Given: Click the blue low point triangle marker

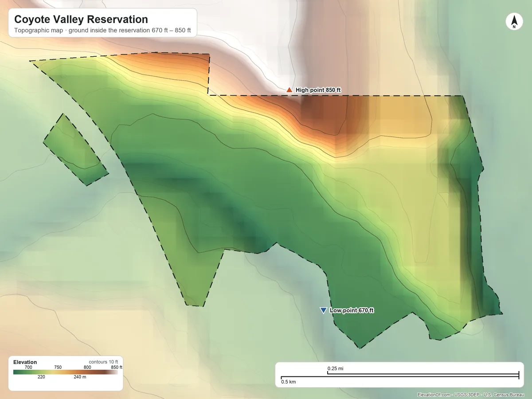Looking at the screenshot, I should [x=323, y=311].
